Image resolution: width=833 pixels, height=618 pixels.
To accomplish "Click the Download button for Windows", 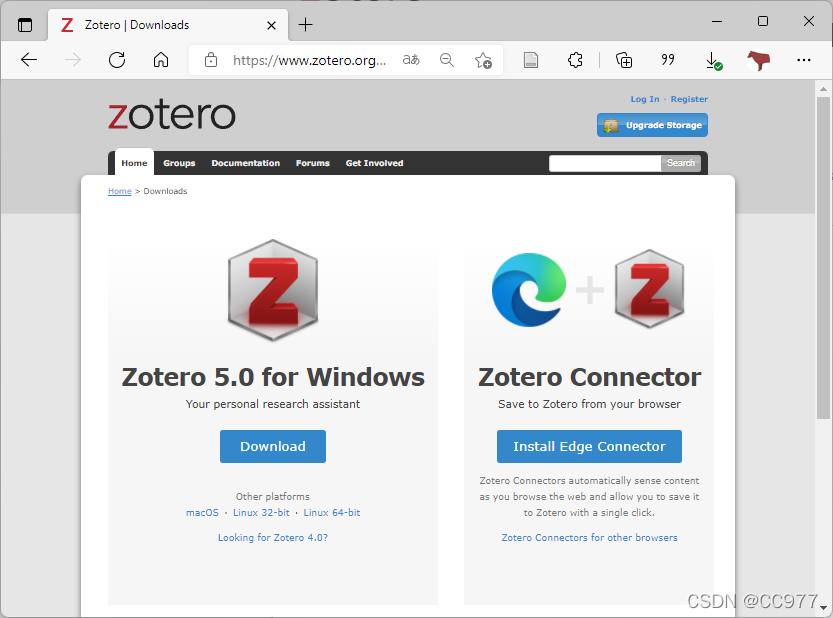I will pos(273,446).
